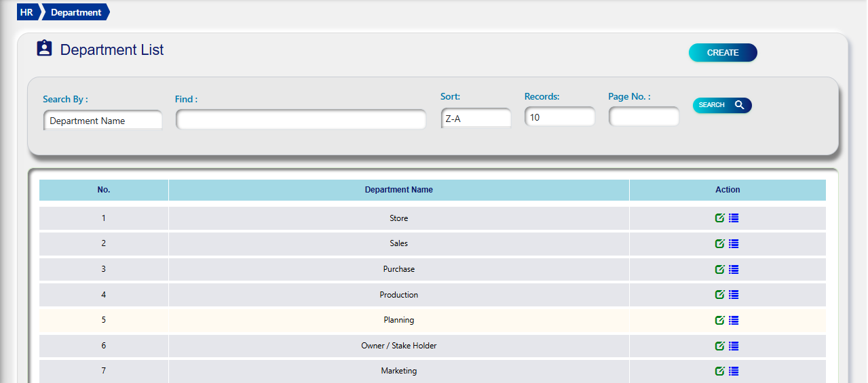This screenshot has height=383, width=868.
Task: Edit the Sales department entry
Action: coord(719,244)
